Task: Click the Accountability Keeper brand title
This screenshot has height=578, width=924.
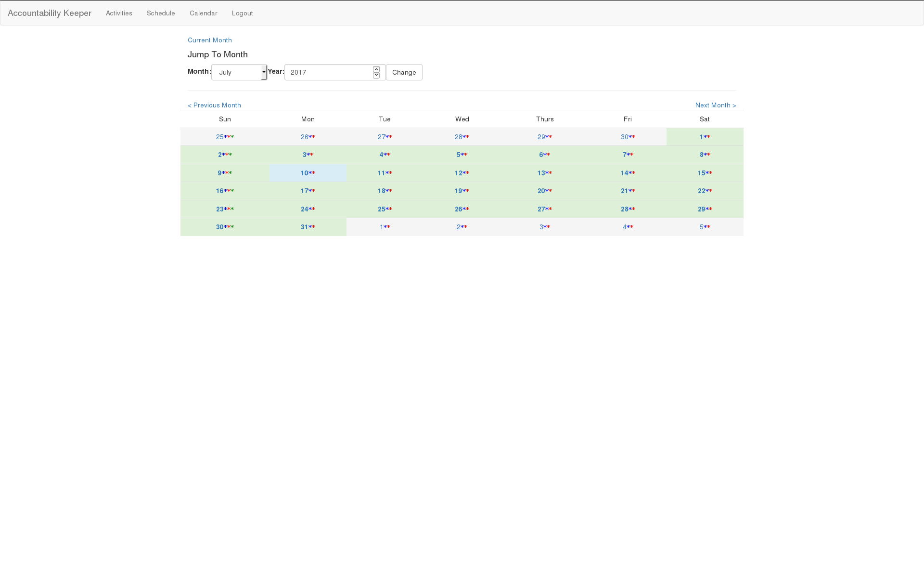Action: pyautogui.click(x=50, y=13)
